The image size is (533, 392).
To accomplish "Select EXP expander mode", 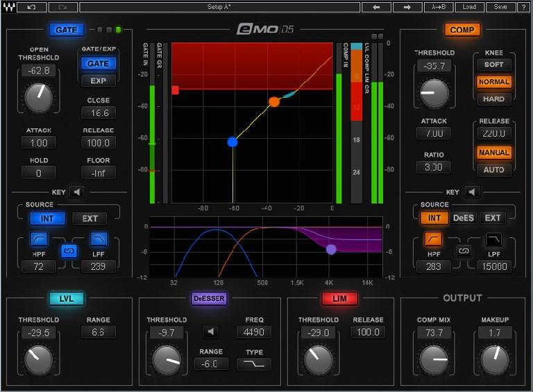I will tap(99, 81).
